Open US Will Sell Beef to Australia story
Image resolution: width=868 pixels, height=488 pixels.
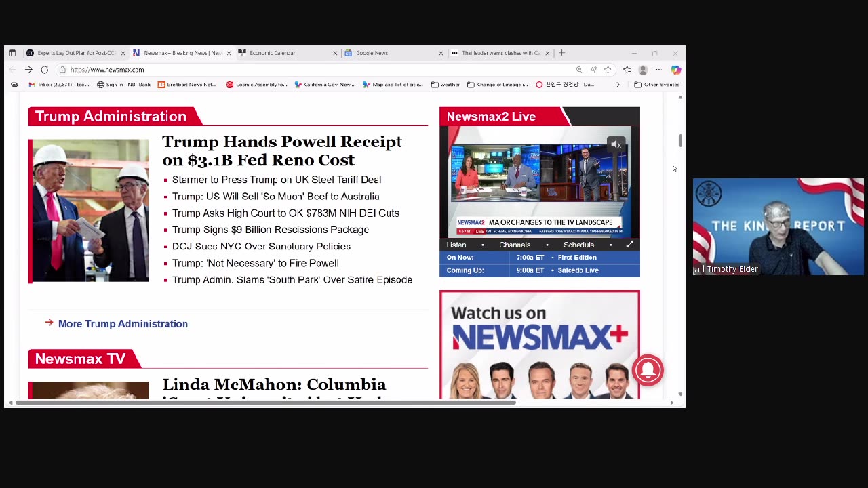click(x=276, y=197)
